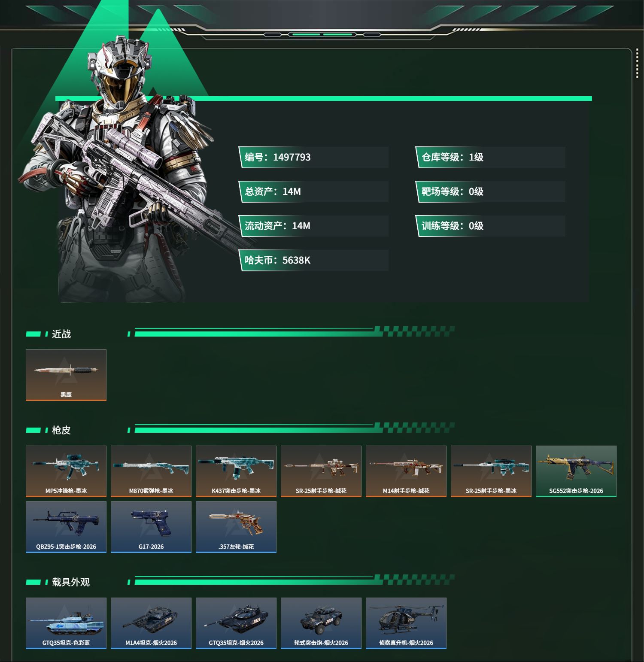The image size is (644, 662).
Task: Click the 载具外观 section heading
Action: [x=71, y=582]
